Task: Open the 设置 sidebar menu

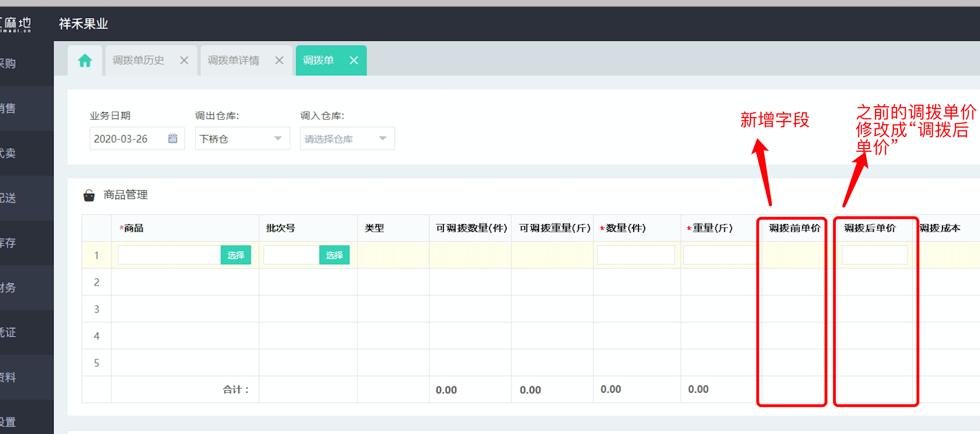Action: pos(27,422)
